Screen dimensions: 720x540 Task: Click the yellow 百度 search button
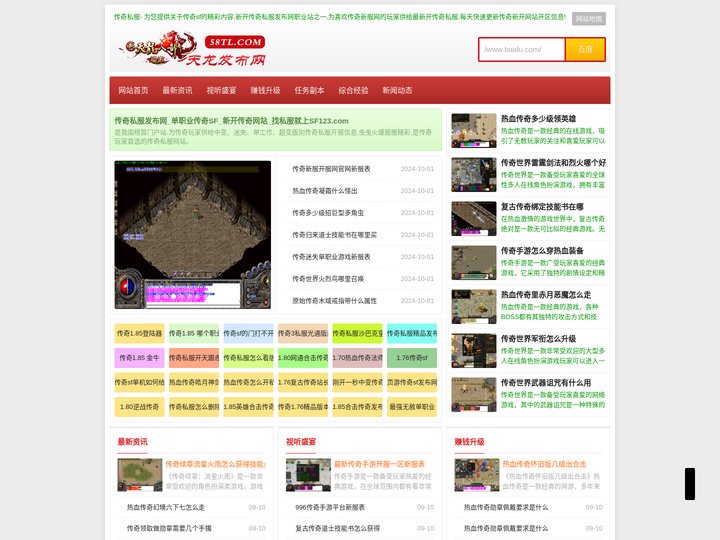[585, 50]
